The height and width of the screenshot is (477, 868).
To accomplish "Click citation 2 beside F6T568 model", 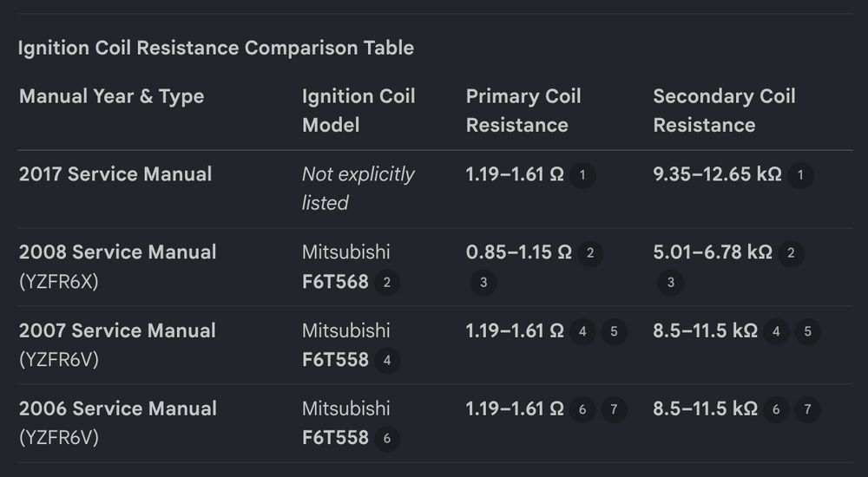I will click(x=387, y=282).
